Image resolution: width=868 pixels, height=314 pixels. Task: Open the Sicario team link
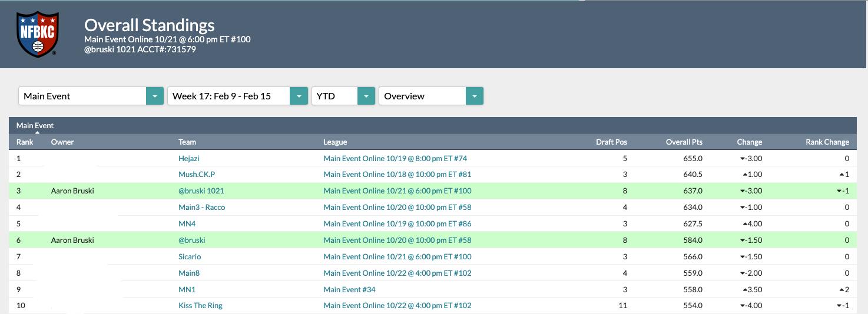pyautogui.click(x=190, y=257)
